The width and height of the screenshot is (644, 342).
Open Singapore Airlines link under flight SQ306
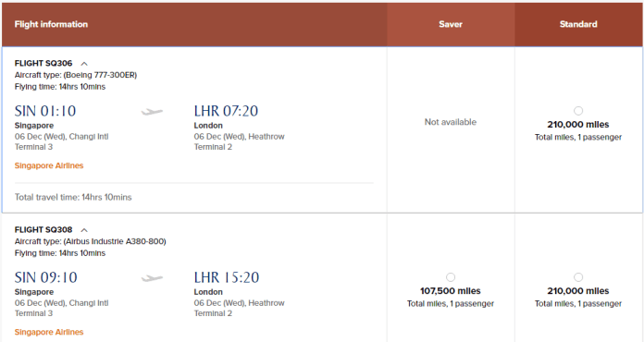click(x=49, y=165)
